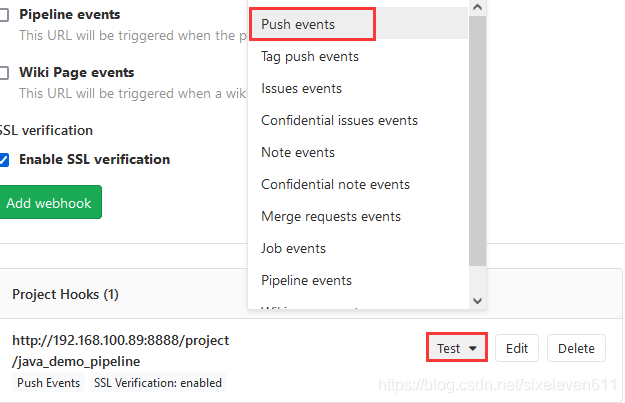Select Confidential note events entry

click(x=335, y=184)
